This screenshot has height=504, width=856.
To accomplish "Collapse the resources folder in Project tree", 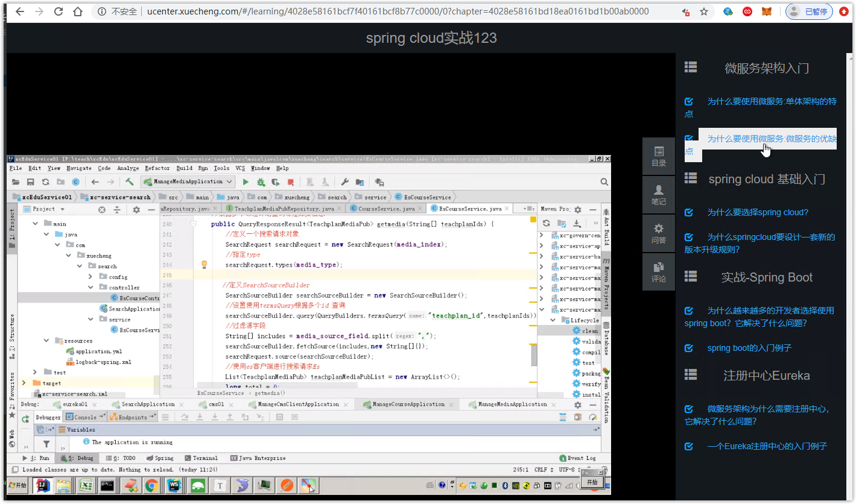I will pos(46,341).
